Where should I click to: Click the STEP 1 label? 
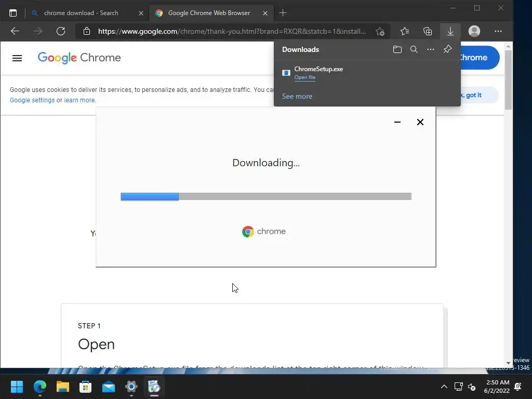pos(89,326)
